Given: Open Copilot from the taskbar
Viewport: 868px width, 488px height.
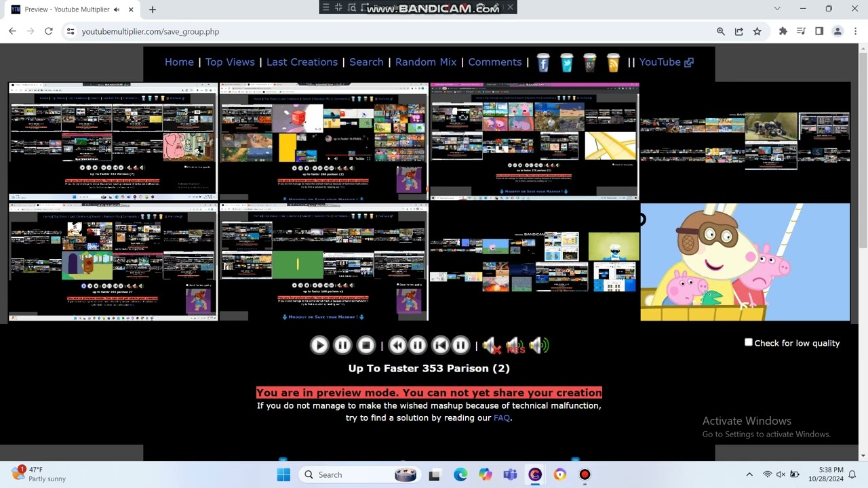Looking at the screenshot, I should [486, 474].
